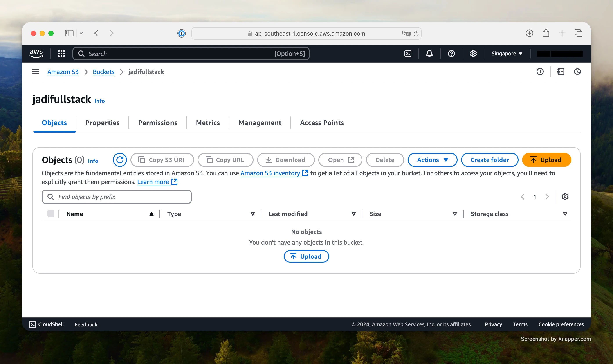Click the Open button
Image resolution: width=613 pixels, height=364 pixels.
[340, 160]
